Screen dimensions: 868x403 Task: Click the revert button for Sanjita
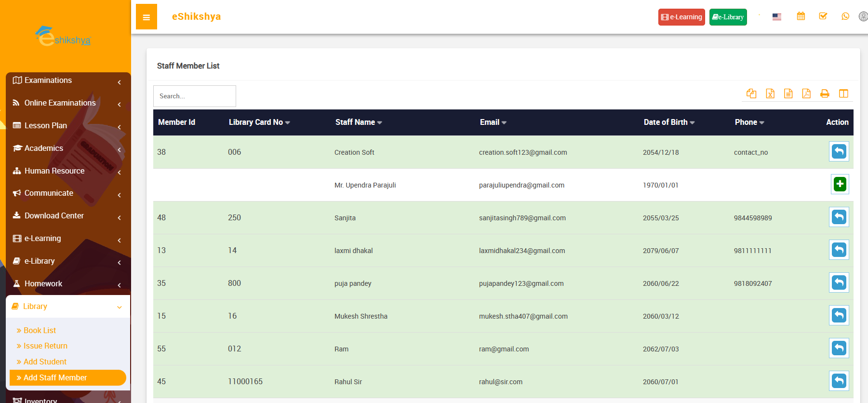[839, 217]
